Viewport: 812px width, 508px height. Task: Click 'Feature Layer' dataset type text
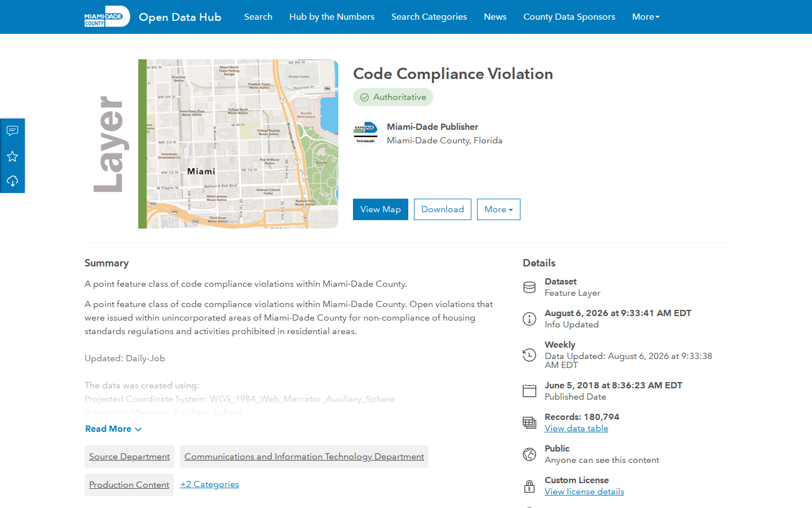coord(572,293)
